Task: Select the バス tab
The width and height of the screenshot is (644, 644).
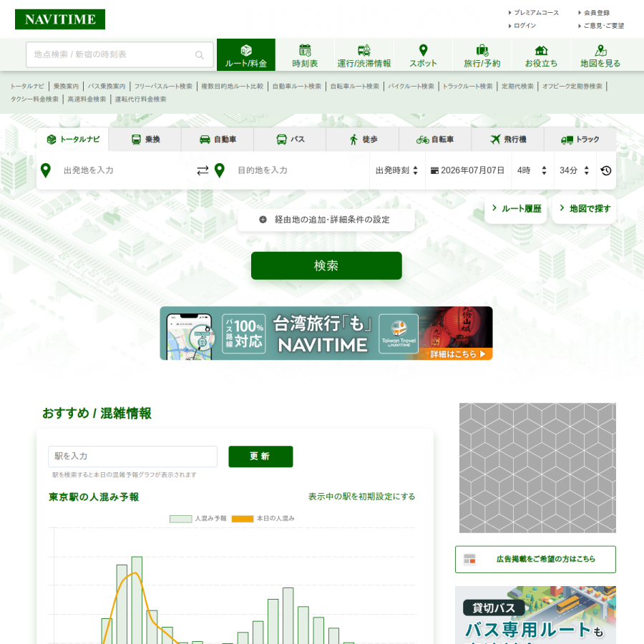Action: [290, 140]
